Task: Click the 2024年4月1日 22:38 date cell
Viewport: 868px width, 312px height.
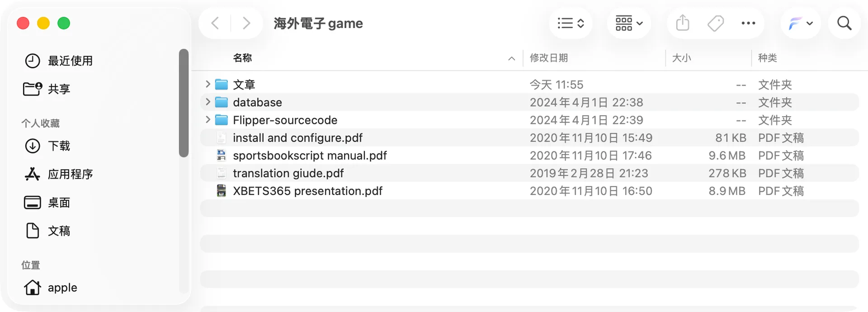Action: point(586,102)
